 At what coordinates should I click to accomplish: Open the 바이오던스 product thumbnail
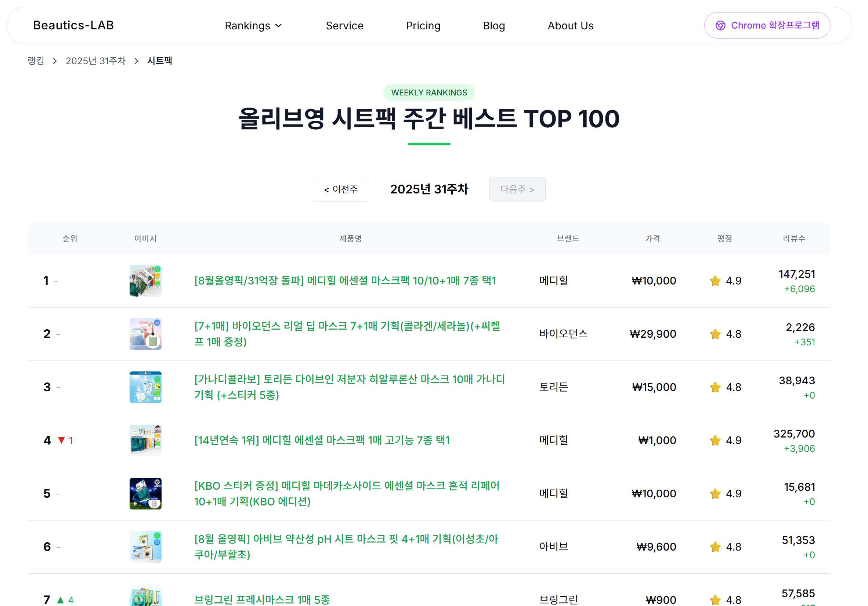pyautogui.click(x=145, y=334)
